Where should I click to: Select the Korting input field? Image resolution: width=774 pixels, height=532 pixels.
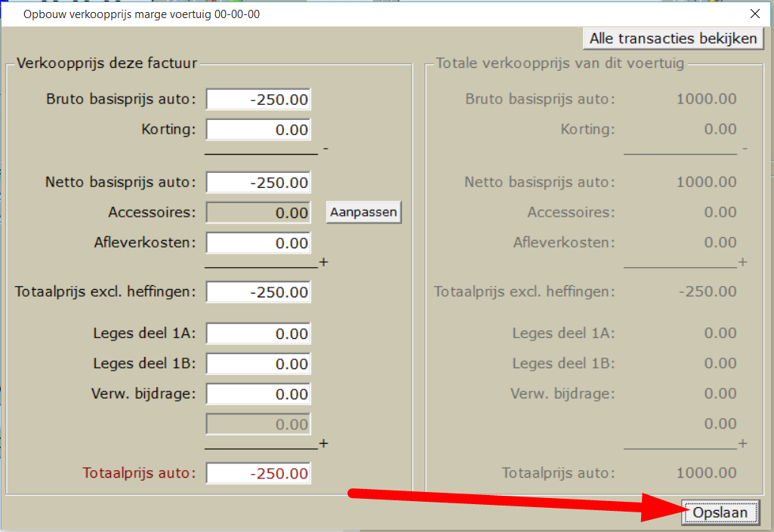coord(258,129)
